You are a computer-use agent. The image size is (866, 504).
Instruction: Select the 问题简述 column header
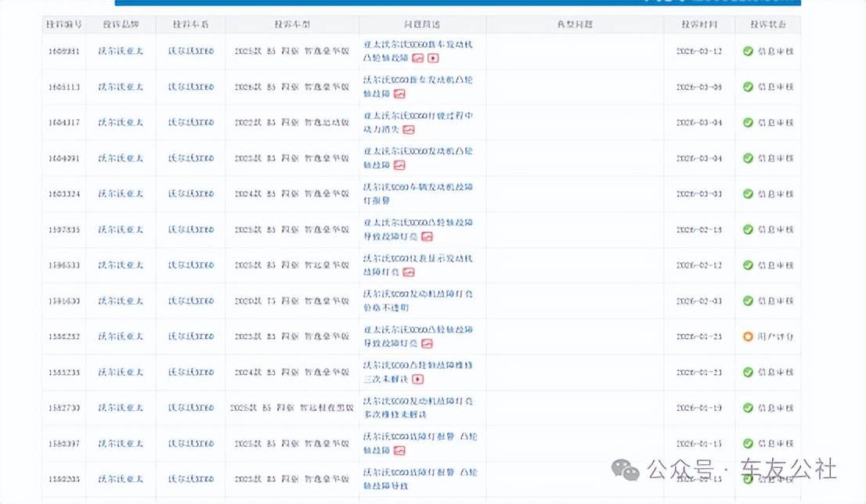click(422, 24)
